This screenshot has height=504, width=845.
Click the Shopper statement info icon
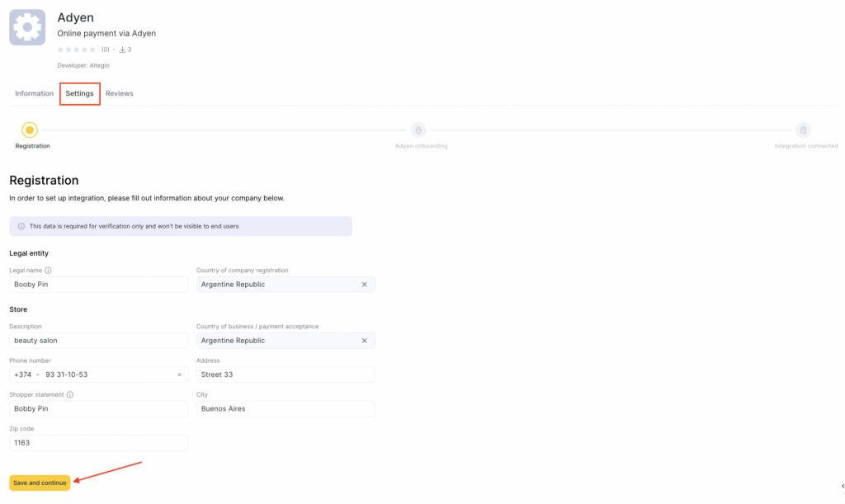[70, 395]
